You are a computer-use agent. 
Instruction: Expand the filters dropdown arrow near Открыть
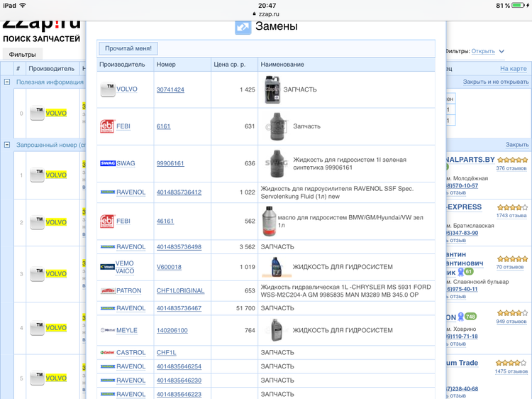point(501,52)
